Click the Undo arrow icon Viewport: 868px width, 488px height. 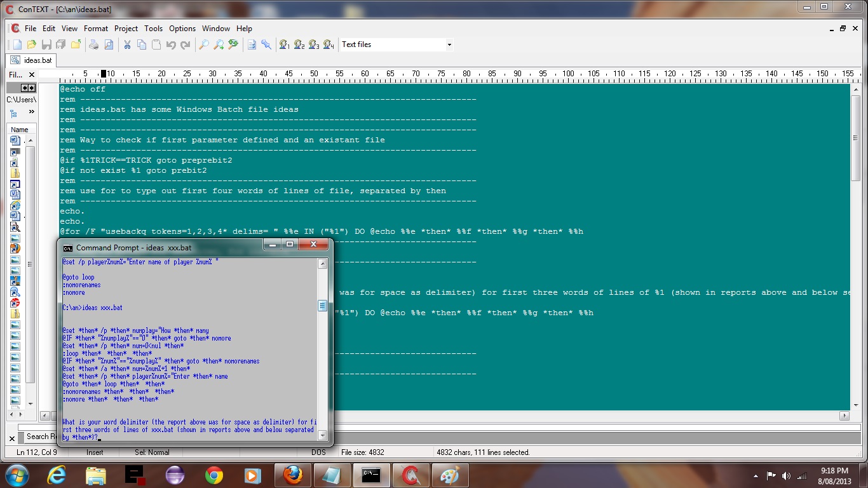coord(171,44)
